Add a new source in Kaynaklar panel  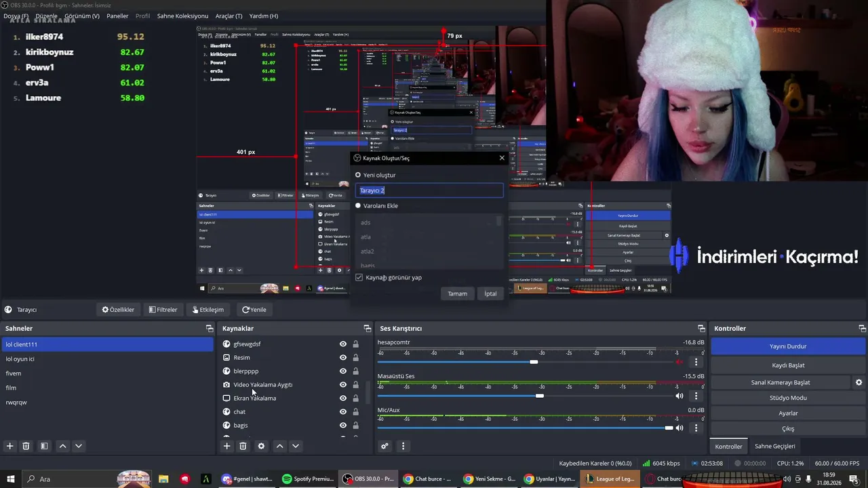click(x=227, y=446)
